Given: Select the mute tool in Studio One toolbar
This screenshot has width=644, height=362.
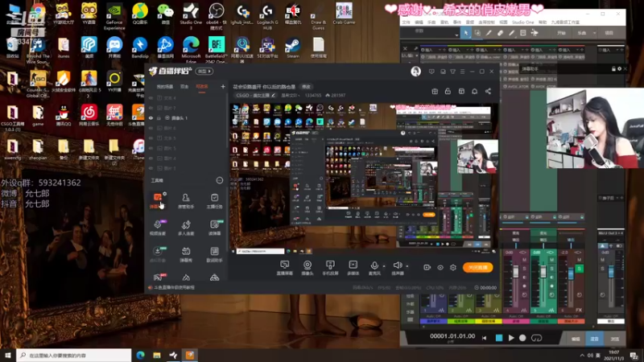Looking at the screenshot, I should tap(522, 33).
